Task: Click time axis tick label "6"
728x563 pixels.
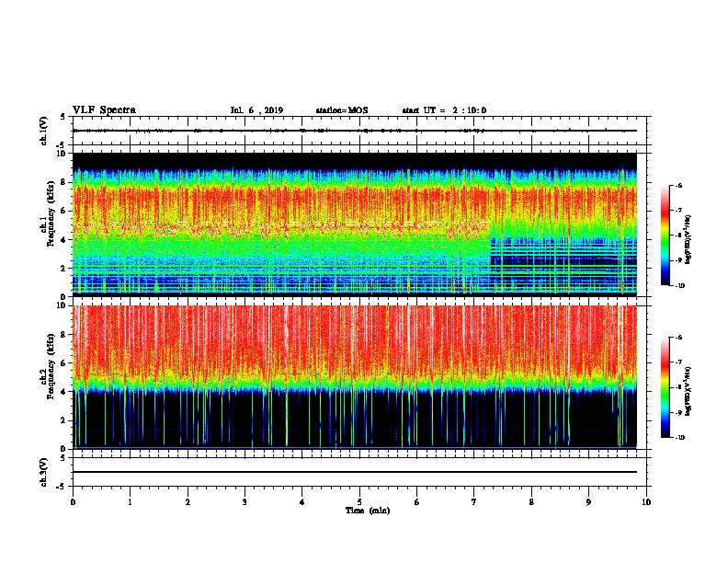Action: click(416, 502)
